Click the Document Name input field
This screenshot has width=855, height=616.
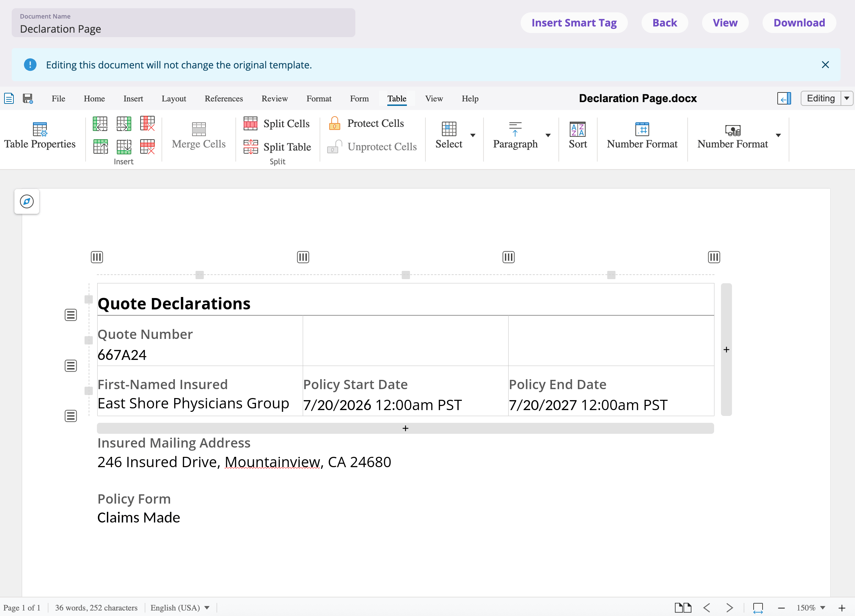[183, 23]
